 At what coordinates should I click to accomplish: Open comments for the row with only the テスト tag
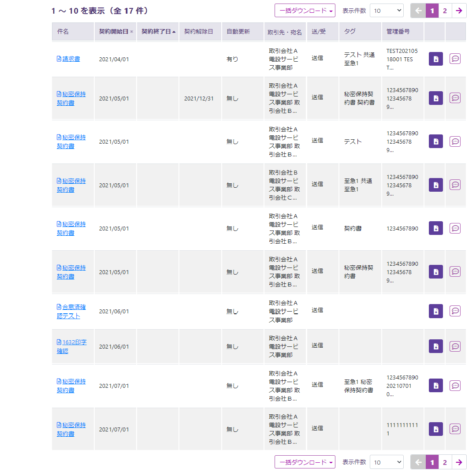coord(455,141)
